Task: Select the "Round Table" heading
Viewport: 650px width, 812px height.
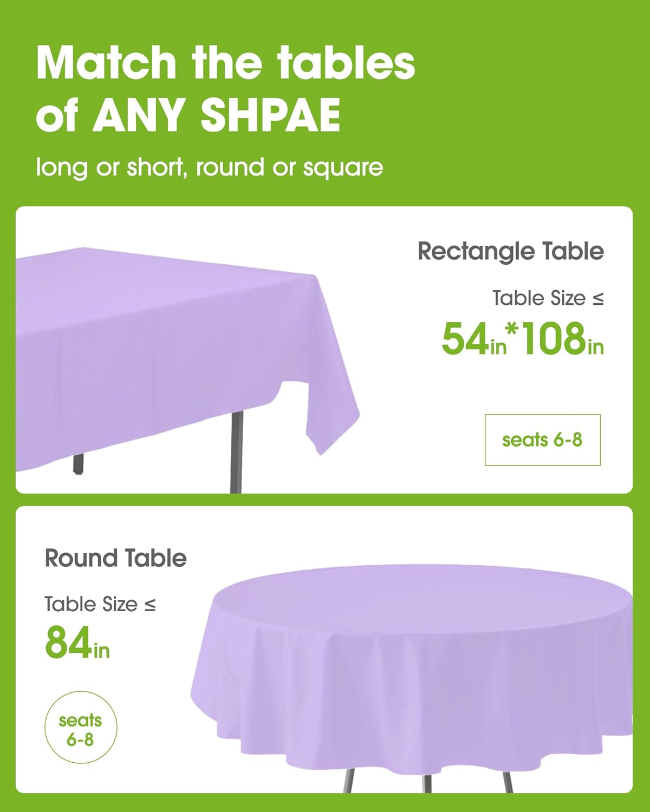Action: 115,558
